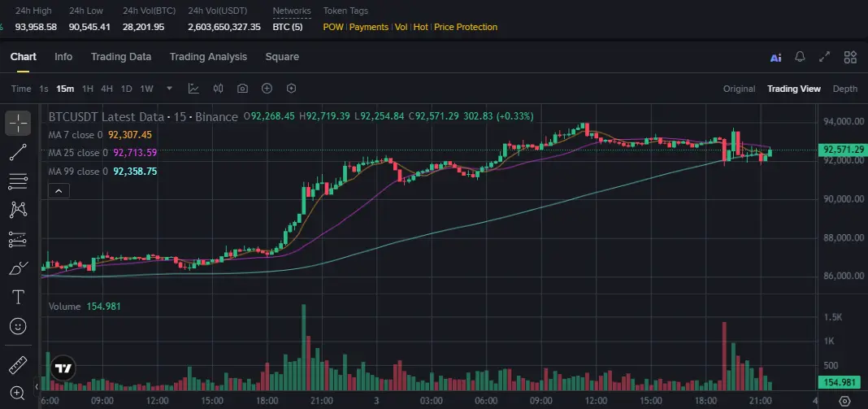Screen dimensions: 868x409
Task: Open the Networks BTC (5) details
Action: click(288, 27)
